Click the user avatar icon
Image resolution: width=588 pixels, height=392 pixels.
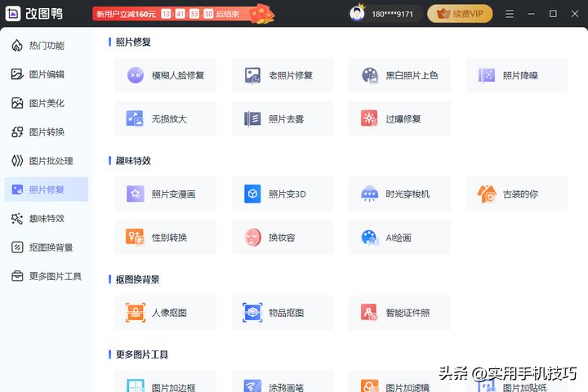[x=357, y=14]
